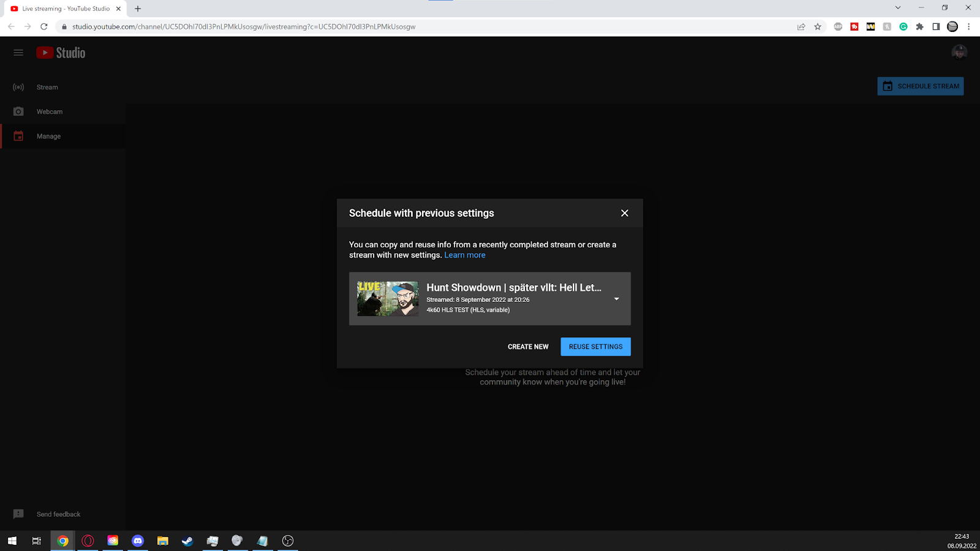Click the Hunt Showdown stream thumbnail
980x551 pixels.
(x=388, y=299)
